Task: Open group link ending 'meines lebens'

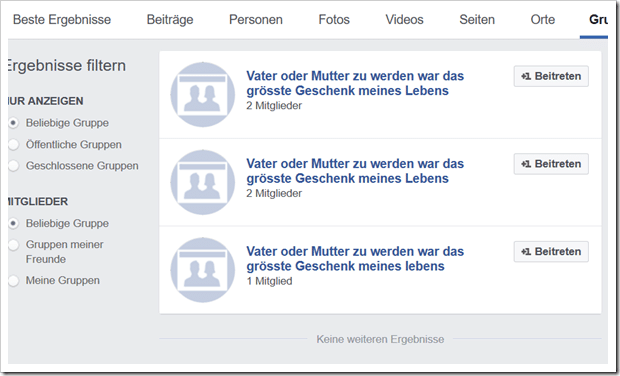Action: point(355,259)
